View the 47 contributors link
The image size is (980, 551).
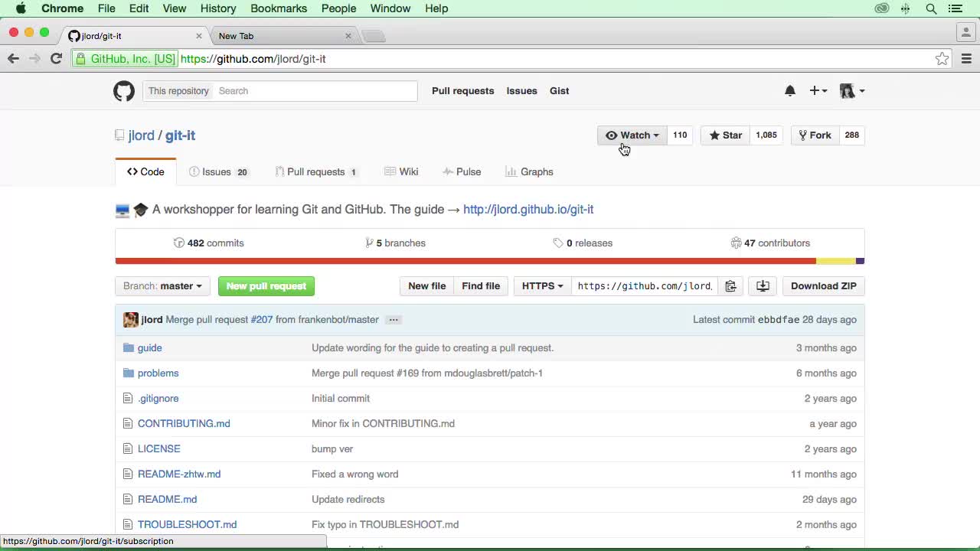(770, 243)
